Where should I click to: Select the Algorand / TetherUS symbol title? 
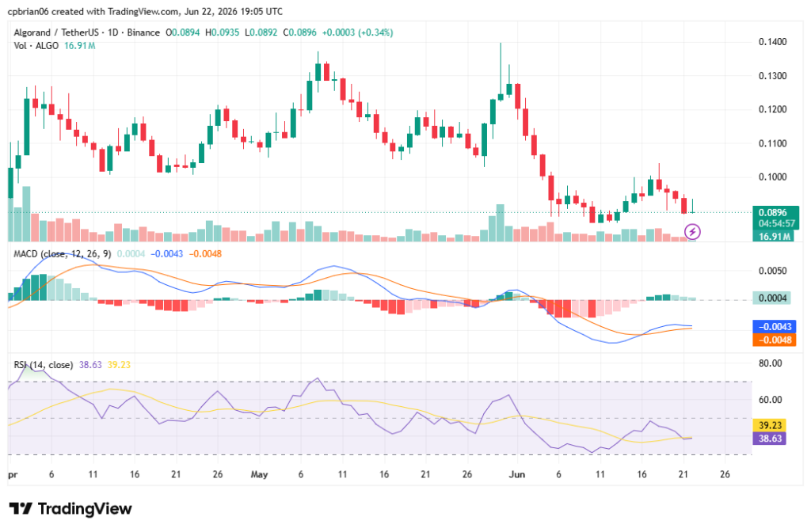86,32
